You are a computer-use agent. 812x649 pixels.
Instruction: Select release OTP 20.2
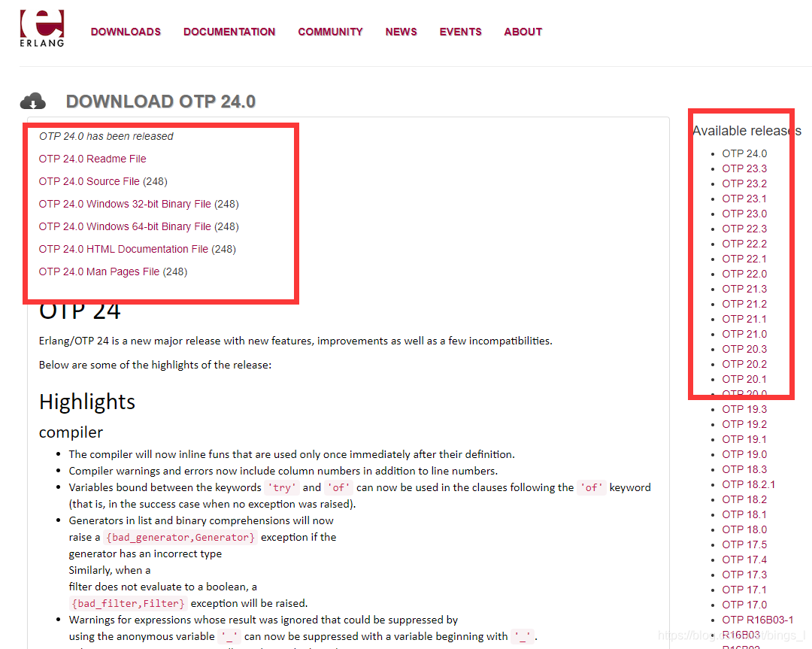(744, 364)
